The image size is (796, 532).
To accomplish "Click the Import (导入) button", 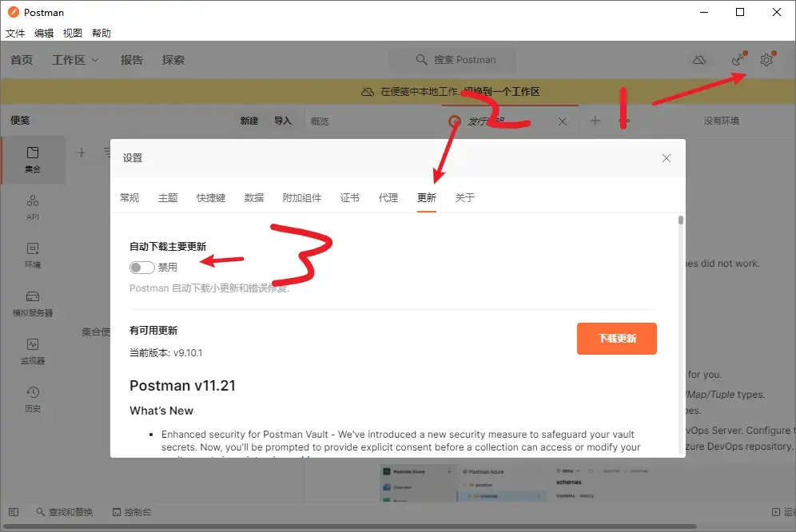I will [x=283, y=121].
